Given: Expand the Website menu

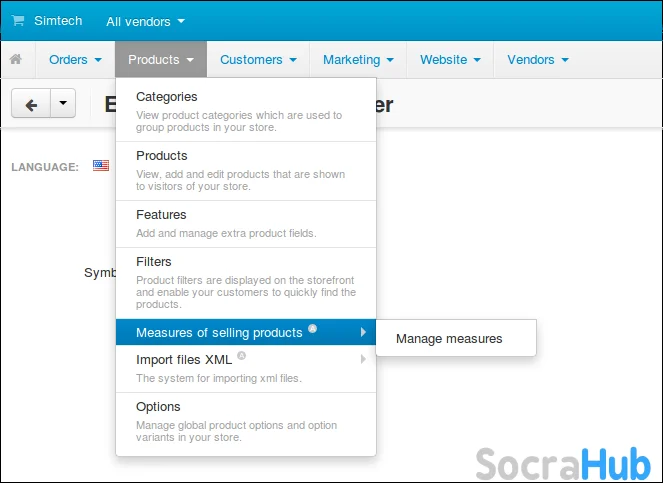Looking at the screenshot, I should click(450, 60).
